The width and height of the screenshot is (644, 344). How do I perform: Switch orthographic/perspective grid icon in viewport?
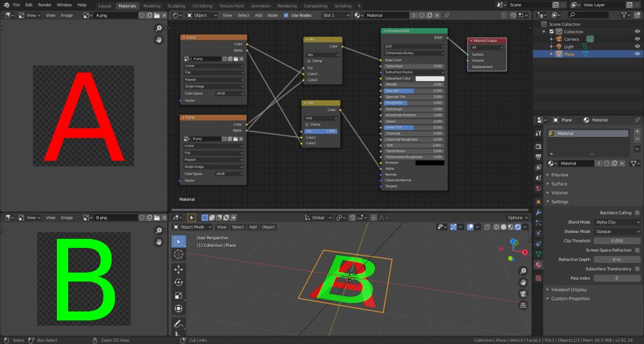pyautogui.click(x=523, y=305)
